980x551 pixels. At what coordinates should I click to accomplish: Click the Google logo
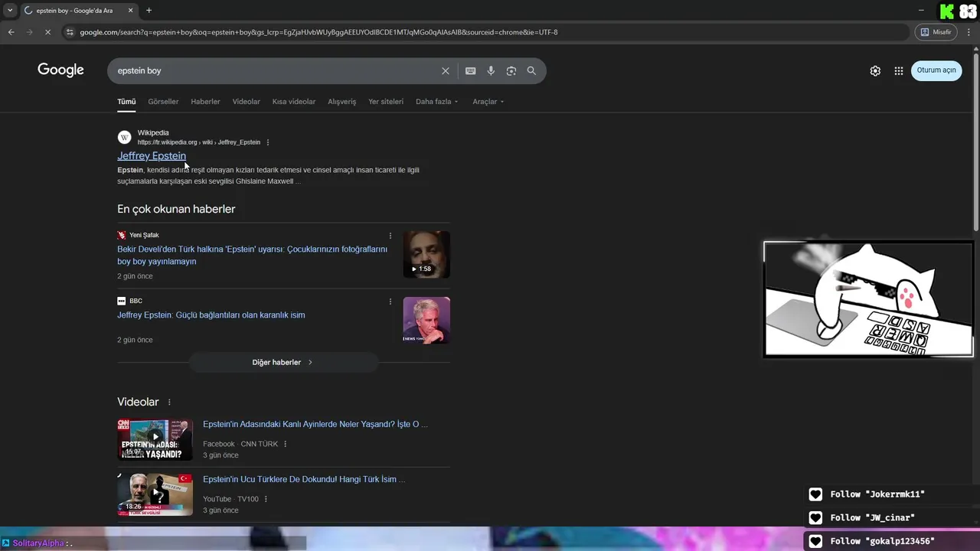60,70
